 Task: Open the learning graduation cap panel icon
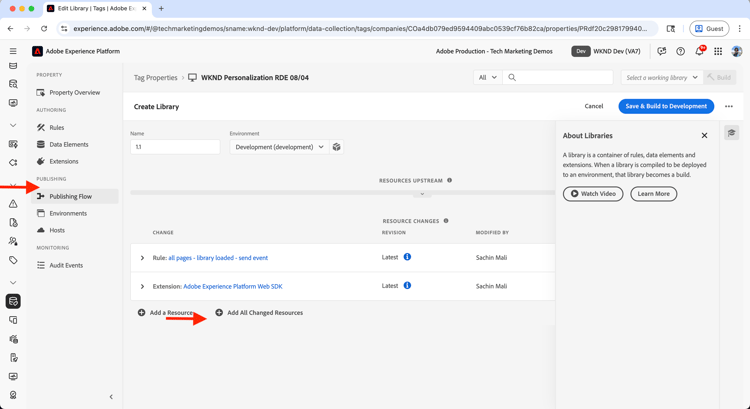click(x=731, y=133)
